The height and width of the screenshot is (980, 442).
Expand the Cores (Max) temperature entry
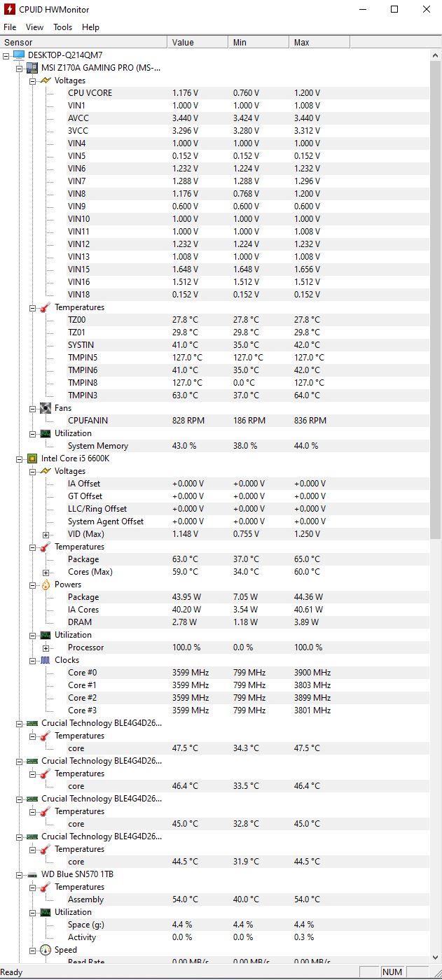coord(46,572)
